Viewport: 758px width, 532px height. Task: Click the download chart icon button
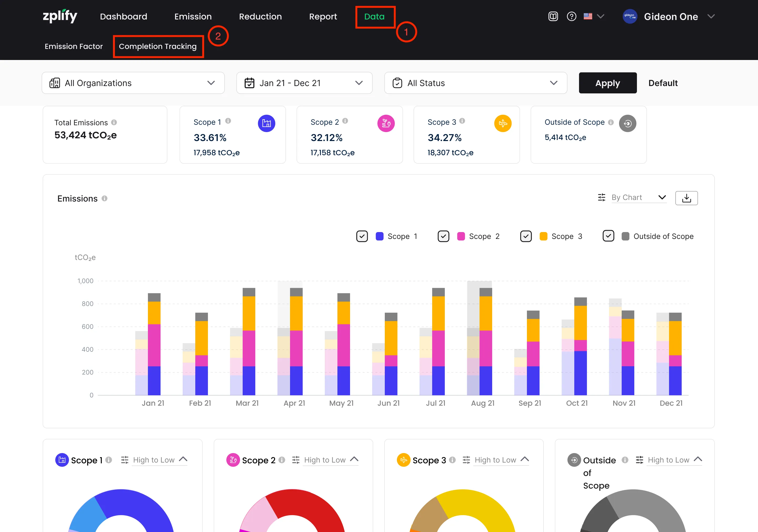pyautogui.click(x=686, y=198)
